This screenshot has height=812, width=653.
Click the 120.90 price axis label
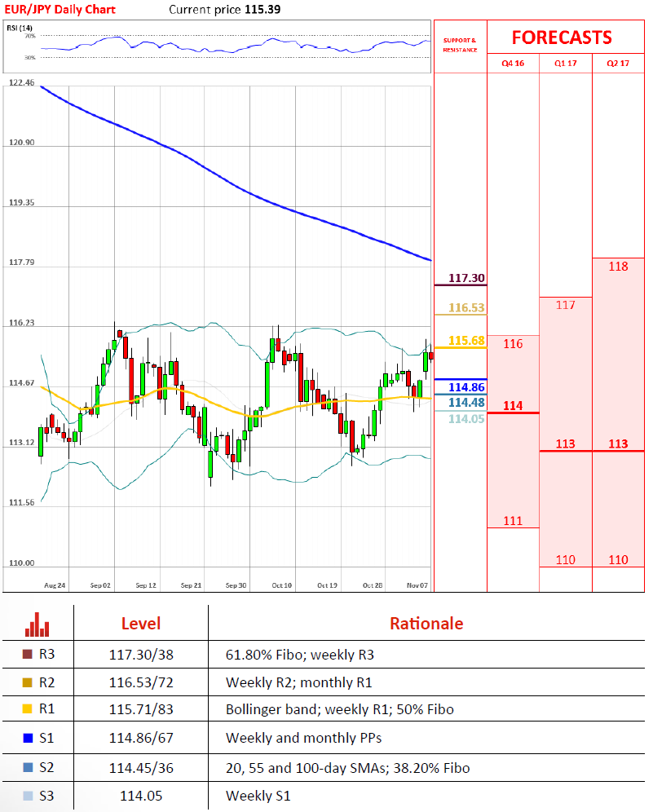(x=22, y=143)
